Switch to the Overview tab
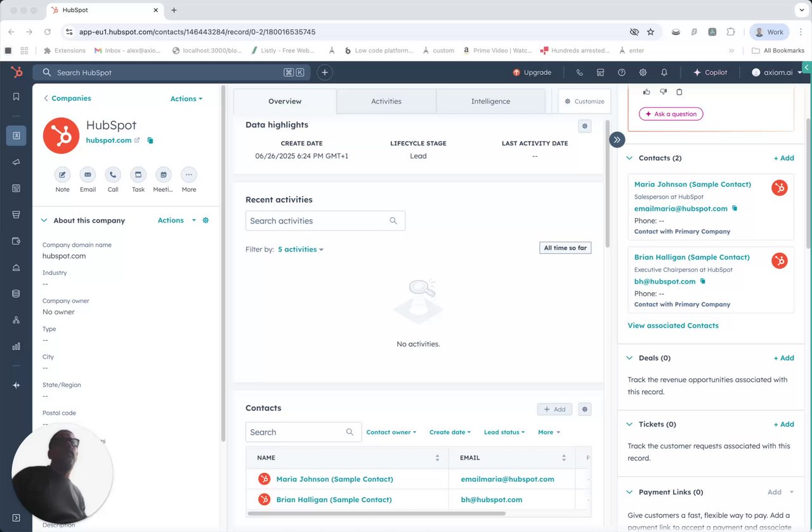Viewport: 812px width, 532px height. click(285, 102)
